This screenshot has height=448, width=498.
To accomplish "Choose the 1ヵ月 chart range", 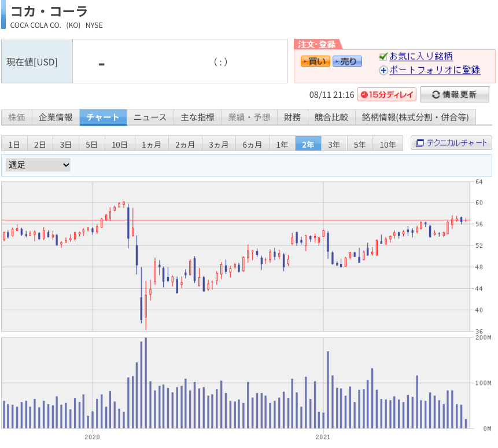I will (152, 145).
